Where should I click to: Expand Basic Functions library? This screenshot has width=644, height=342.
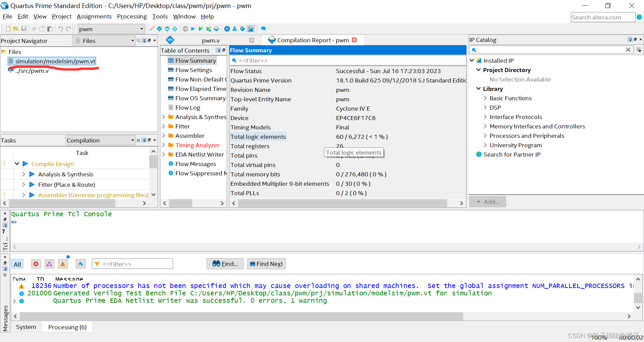click(x=485, y=98)
